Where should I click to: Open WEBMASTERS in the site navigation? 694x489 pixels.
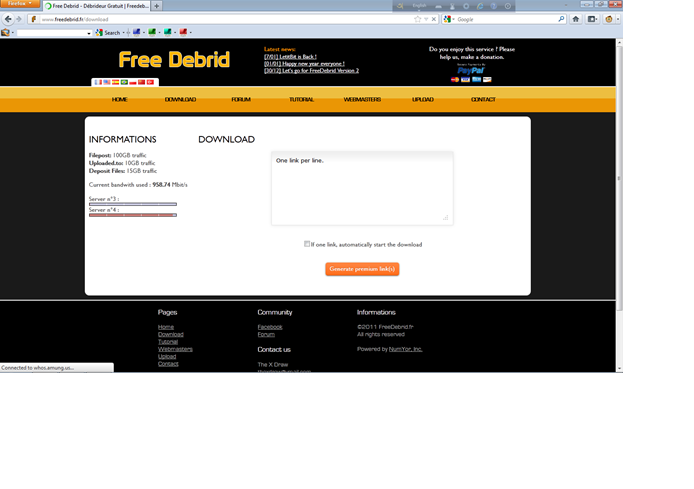(362, 99)
